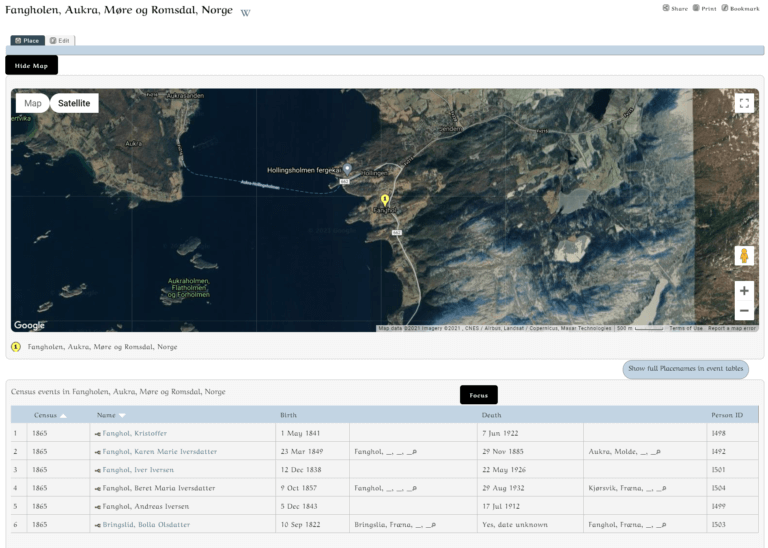This screenshot has width=768, height=548.
Task: Show full Placenames in event tables
Action: 685,369
